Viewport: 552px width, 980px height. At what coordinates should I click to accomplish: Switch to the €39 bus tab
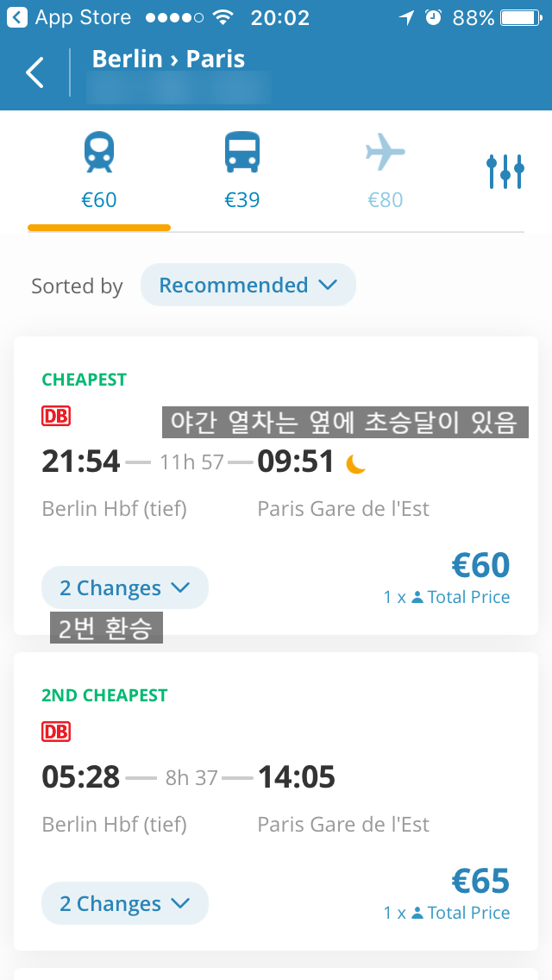point(242,200)
